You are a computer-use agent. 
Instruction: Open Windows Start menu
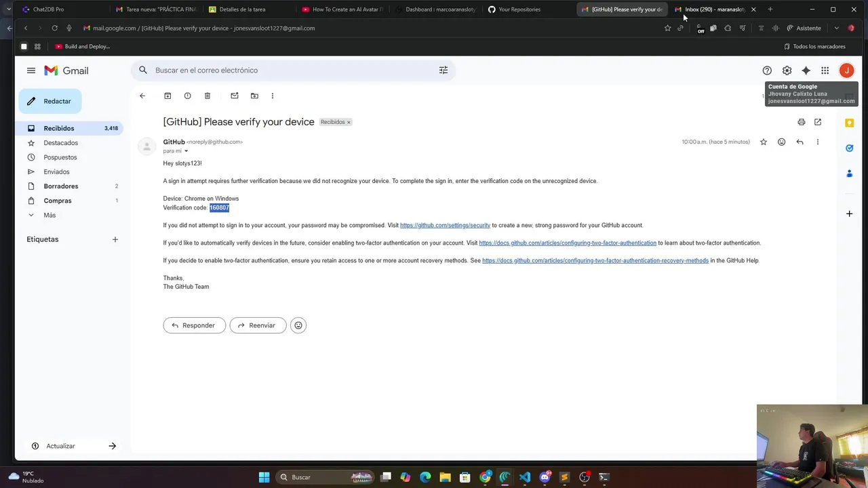(x=264, y=477)
